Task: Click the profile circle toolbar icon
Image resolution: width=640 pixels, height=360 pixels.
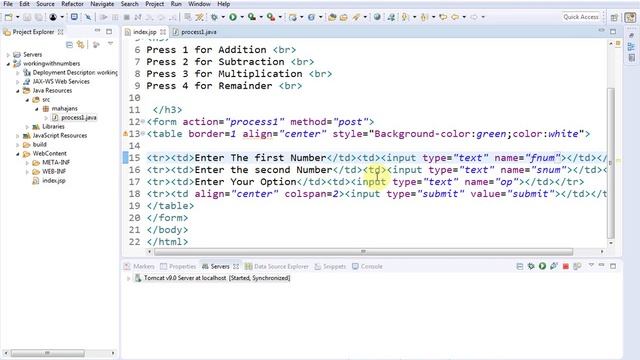Action: tap(53, 17)
